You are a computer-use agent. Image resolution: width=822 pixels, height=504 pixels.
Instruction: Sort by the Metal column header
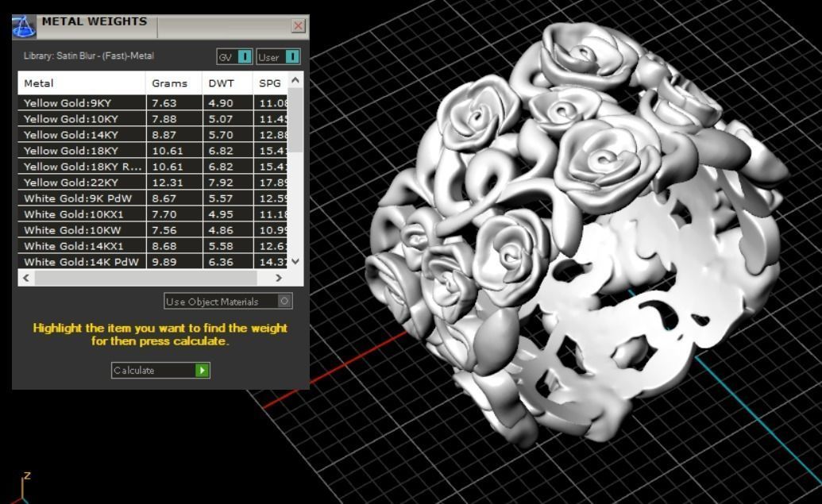pyautogui.click(x=82, y=83)
